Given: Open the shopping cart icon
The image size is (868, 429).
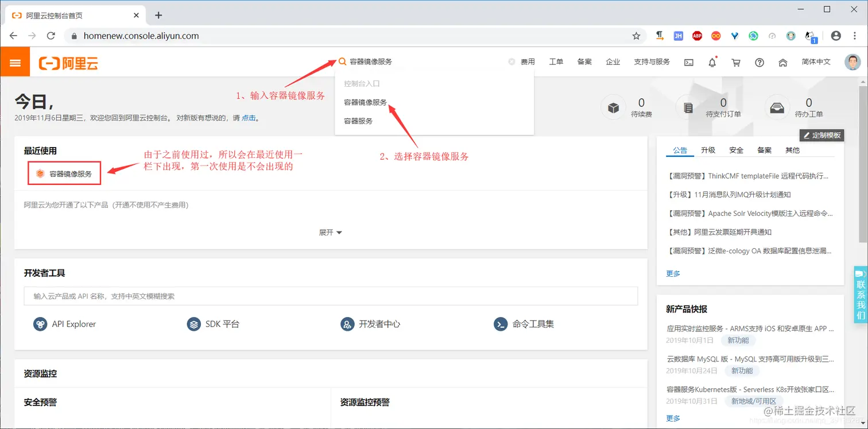Looking at the screenshot, I should coord(736,63).
